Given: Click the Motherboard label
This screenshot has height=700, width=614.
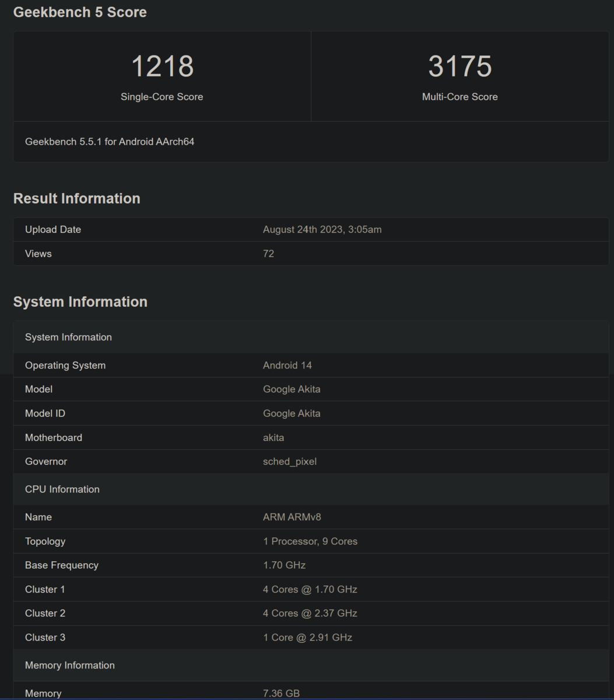Looking at the screenshot, I should (54, 437).
